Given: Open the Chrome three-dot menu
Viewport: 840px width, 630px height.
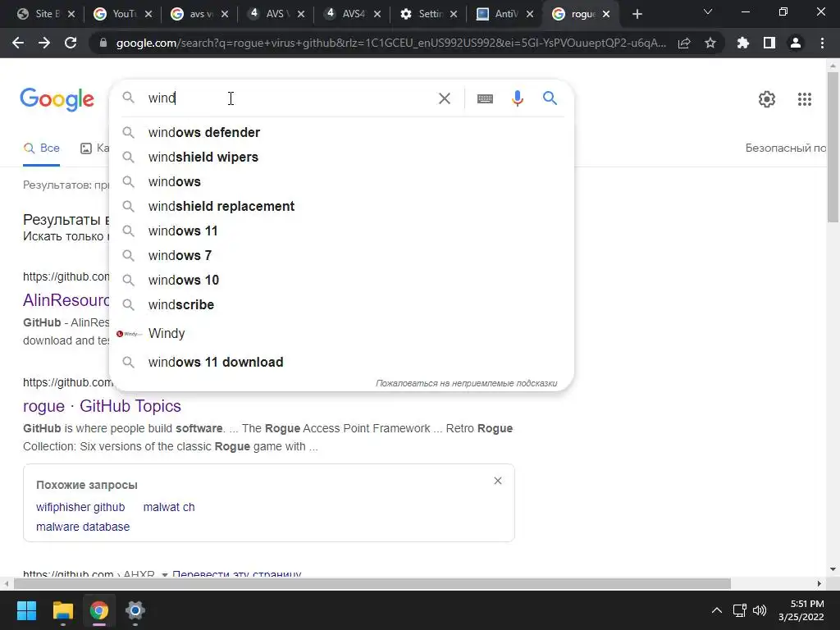Looking at the screenshot, I should (822, 43).
